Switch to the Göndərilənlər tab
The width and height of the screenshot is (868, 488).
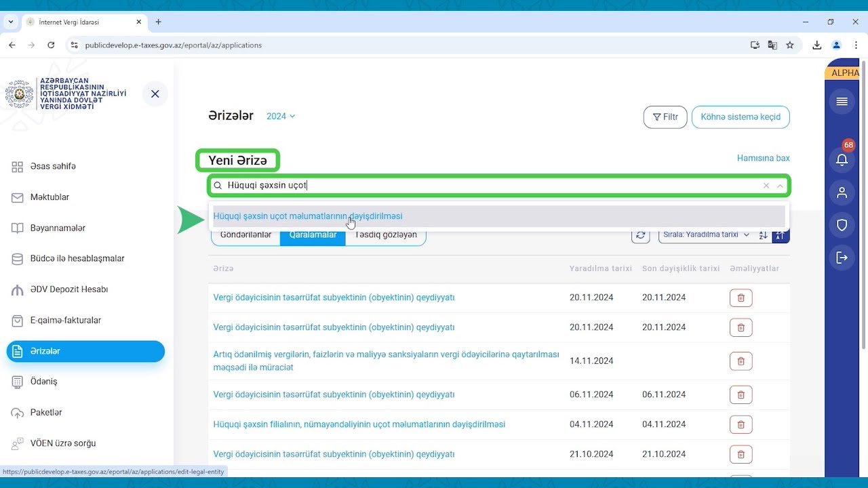click(x=245, y=235)
